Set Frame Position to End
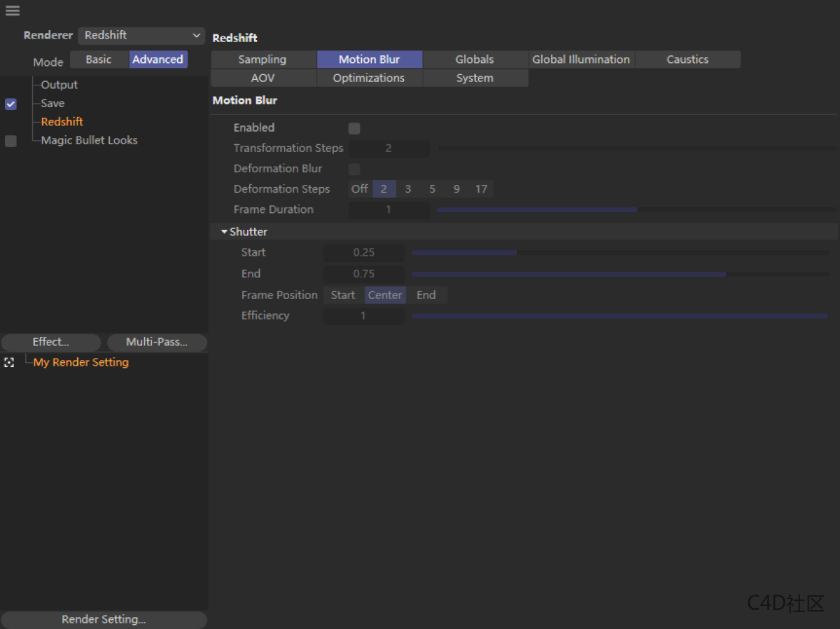The height and width of the screenshot is (629, 840). (x=426, y=295)
